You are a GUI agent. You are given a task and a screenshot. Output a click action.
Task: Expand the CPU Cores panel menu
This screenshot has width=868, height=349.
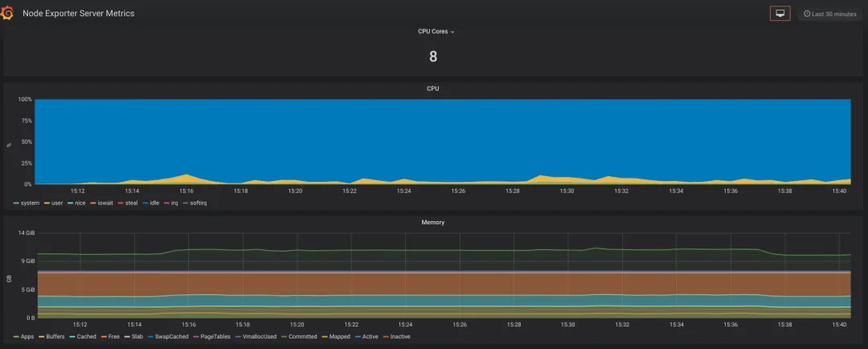(x=436, y=31)
